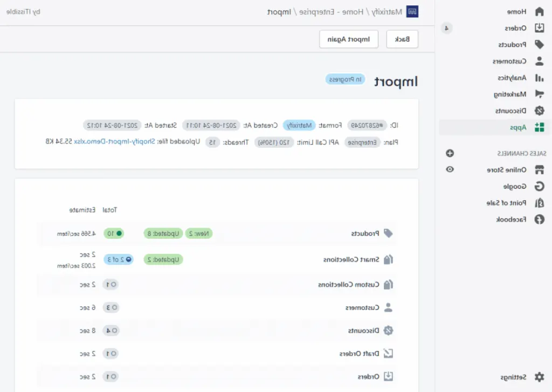Click the Threads 15 badge
Image resolution: width=552 pixels, height=392 pixels.
[x=212, y=142]
